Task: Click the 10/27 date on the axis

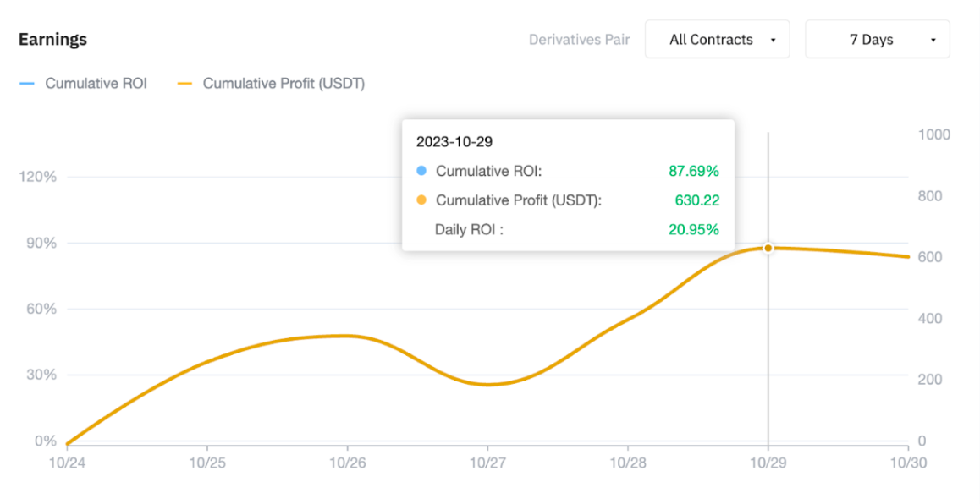Action: [487, 463]
